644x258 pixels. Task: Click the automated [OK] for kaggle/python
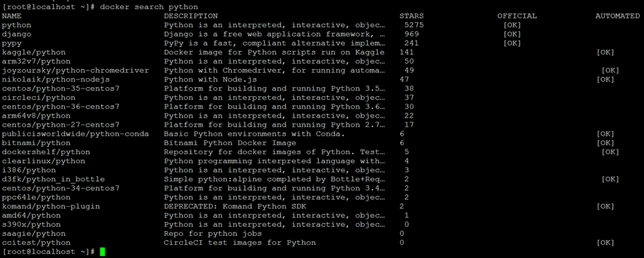click(x=605, y=52)
